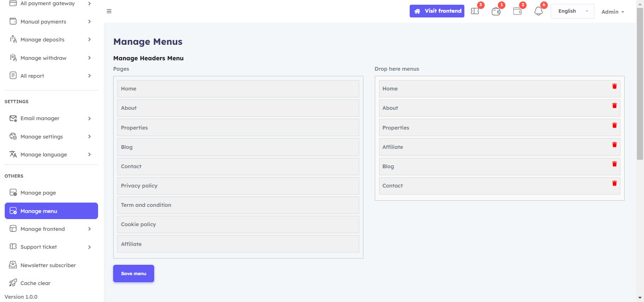Screen dimensions: 644x302
Task: Click the header card icon with badge 2
Action: pyautogui.click(x=517, y=11)
